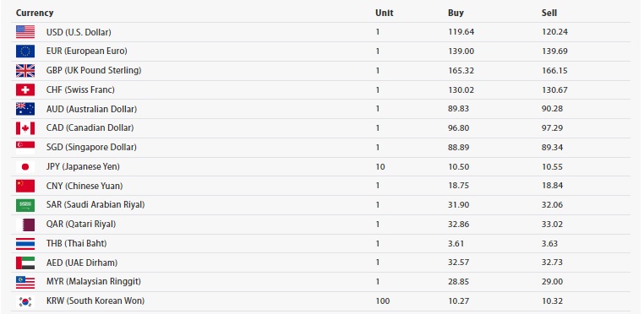Click the THB (Thai Baht) label

pos(76,243)
